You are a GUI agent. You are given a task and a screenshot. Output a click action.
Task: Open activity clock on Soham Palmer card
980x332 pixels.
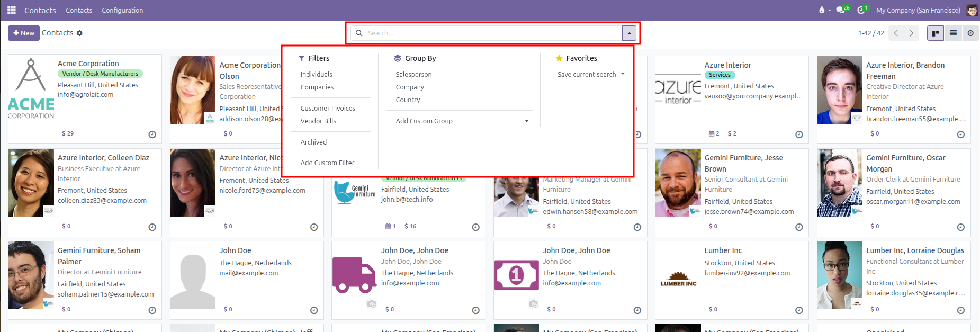coord(152,310)
